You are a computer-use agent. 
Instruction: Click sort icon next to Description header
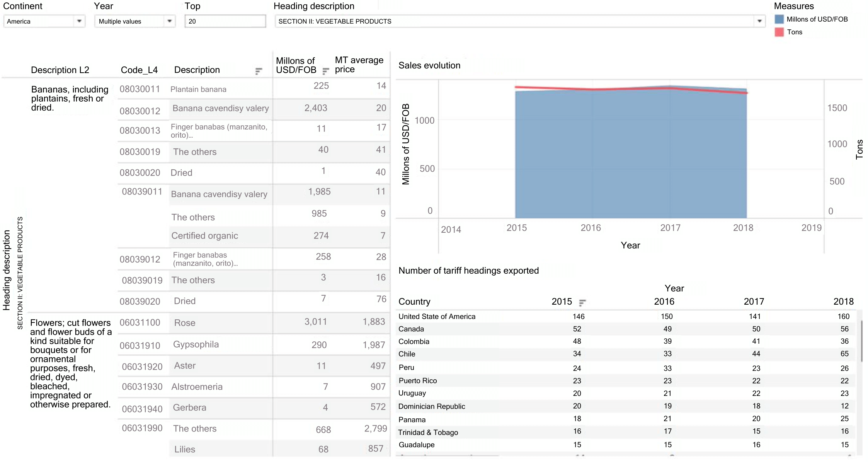(x=259, y=71)
